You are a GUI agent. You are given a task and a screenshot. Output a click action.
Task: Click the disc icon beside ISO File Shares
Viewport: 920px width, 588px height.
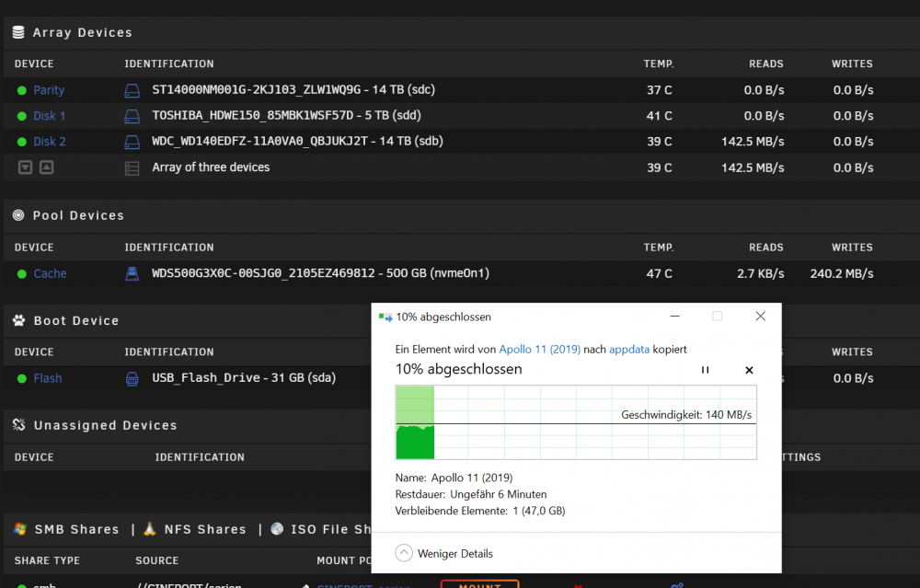(277, 529)
